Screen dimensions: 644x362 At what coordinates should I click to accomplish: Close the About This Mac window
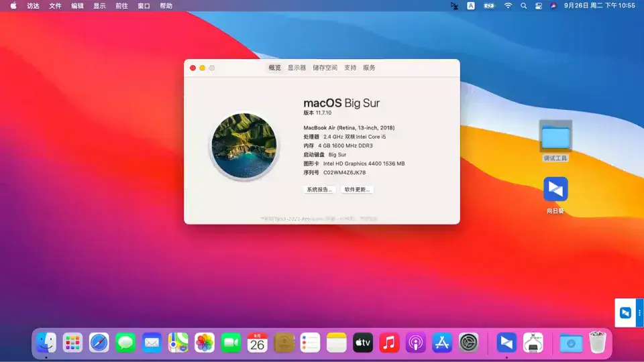[x=193, y=68]
